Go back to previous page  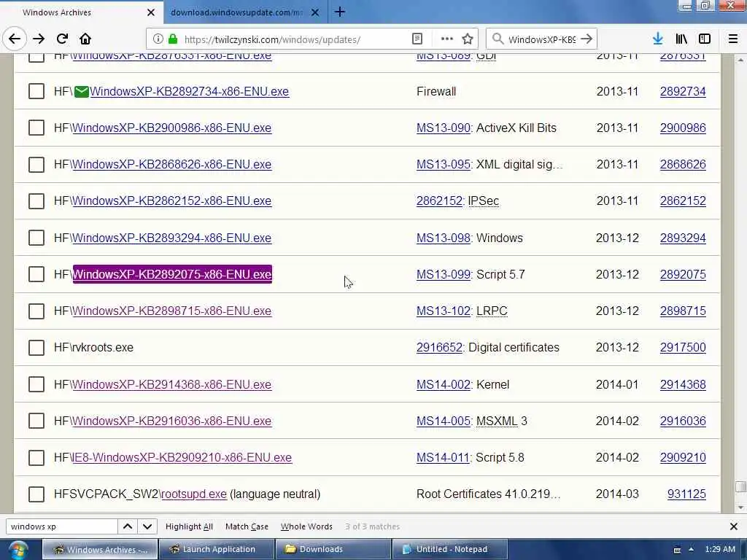tap(15, 39)
